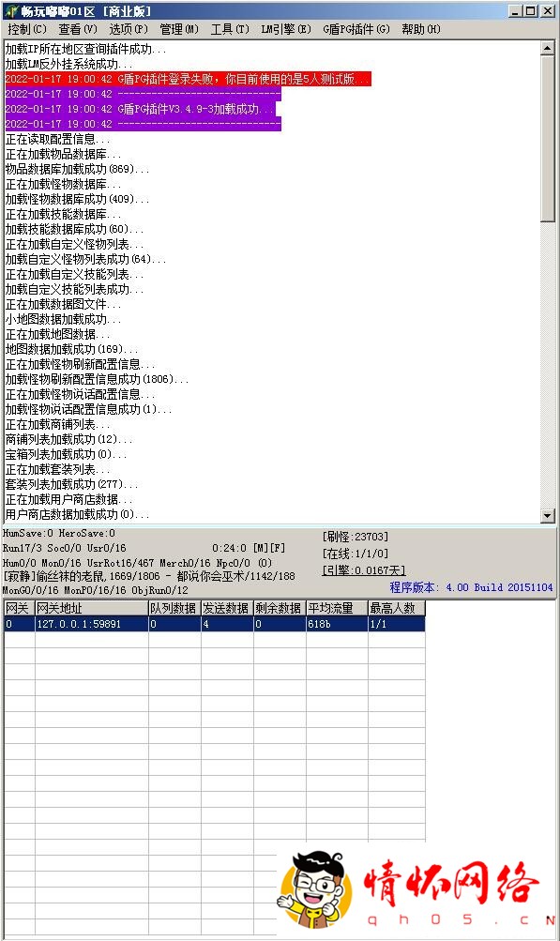Screen dimensions: 560x941
Task: Open the 管理(M) menu
Action: 179,29
